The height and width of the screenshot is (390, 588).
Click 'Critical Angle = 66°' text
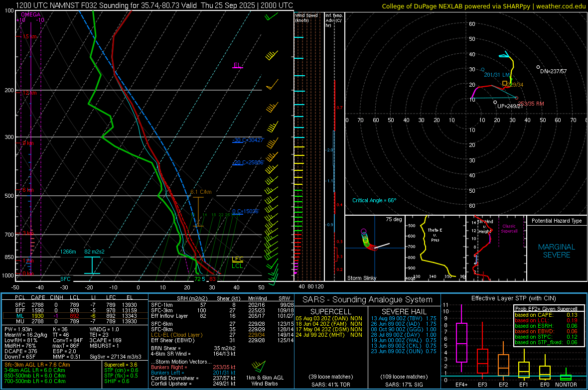point(374,201)
